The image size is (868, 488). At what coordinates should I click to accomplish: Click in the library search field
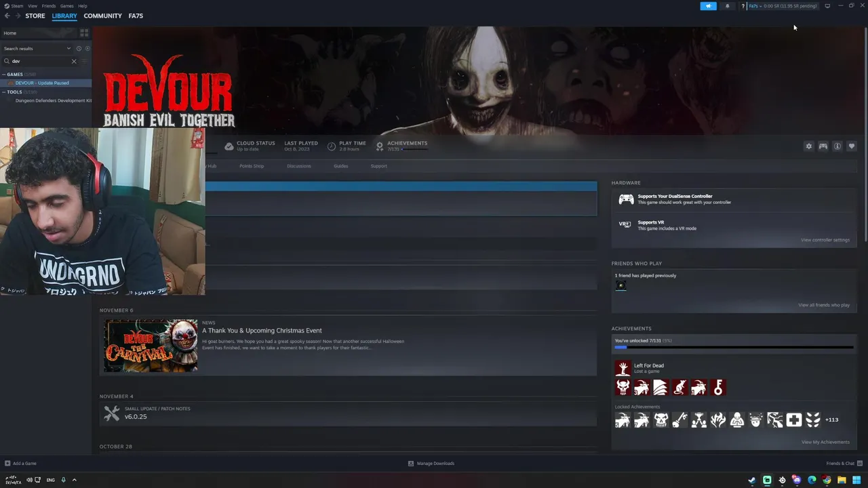pos(41,61)
